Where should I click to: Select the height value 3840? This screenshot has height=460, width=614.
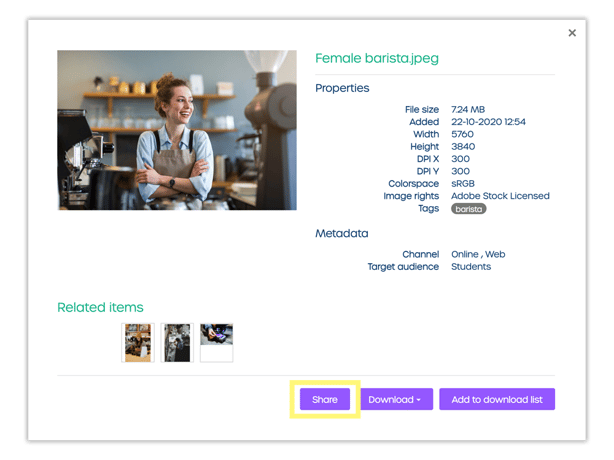pos(463,146)
